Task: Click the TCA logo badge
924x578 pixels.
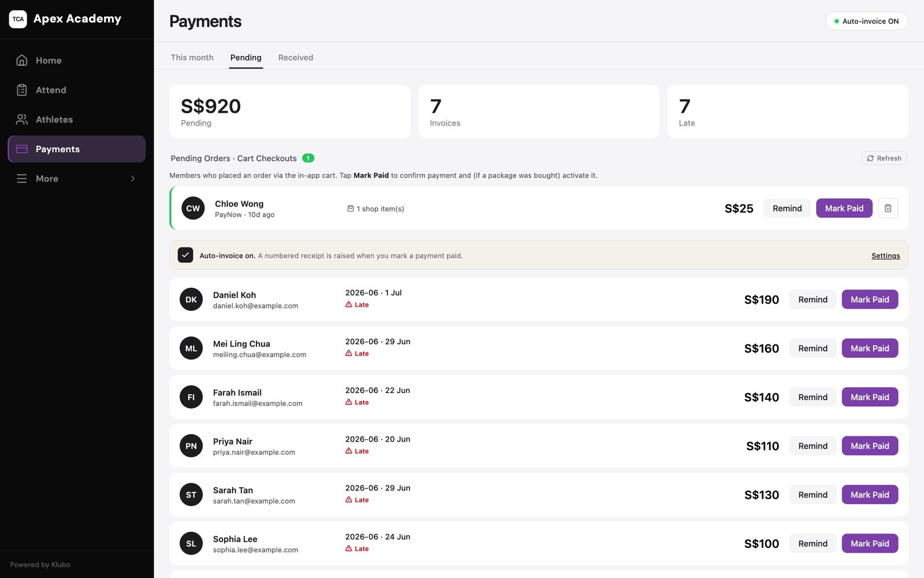Action: point(18,19)
